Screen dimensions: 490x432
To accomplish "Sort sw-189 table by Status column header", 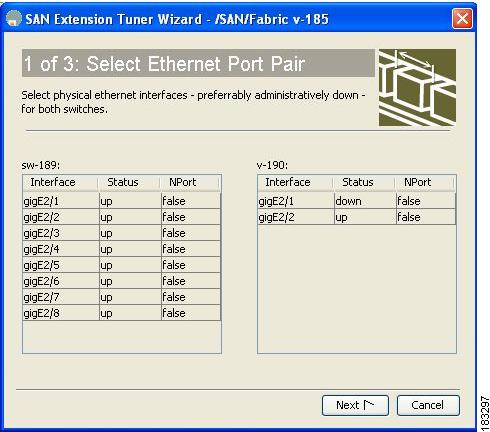I will click(x=129, y=183).
